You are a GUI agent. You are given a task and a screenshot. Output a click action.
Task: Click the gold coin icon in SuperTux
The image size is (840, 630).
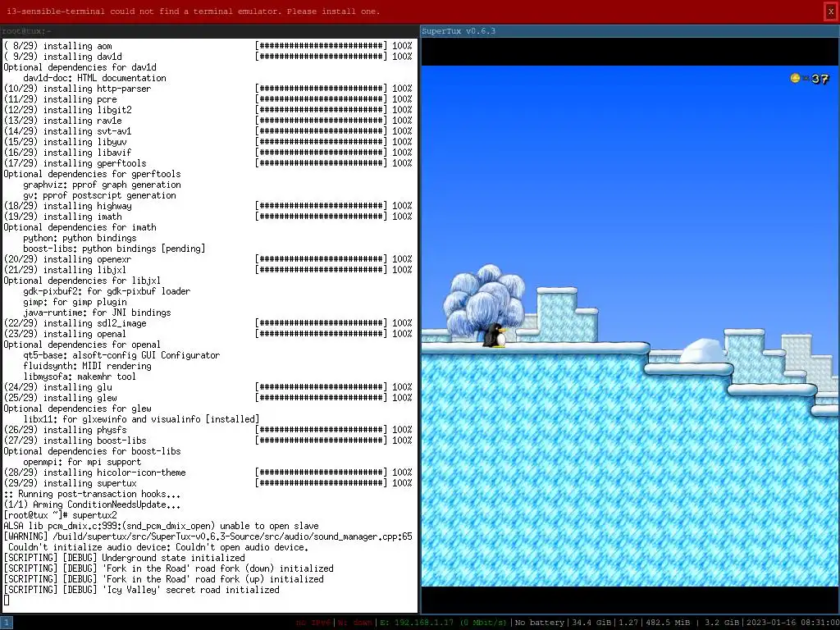(x=796, y=78)
